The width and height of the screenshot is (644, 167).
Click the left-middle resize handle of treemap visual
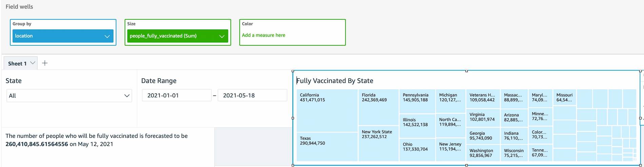click(x=293, y=118)
